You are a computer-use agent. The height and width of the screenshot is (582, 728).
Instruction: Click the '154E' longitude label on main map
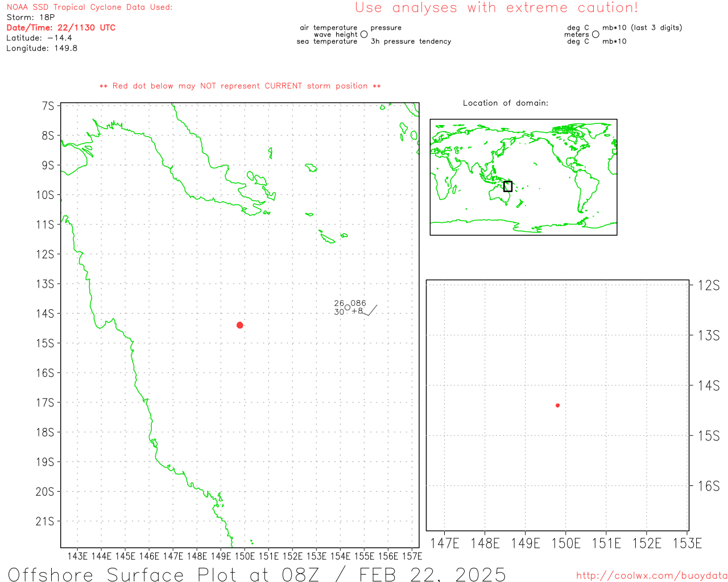(x=341, y=556)
